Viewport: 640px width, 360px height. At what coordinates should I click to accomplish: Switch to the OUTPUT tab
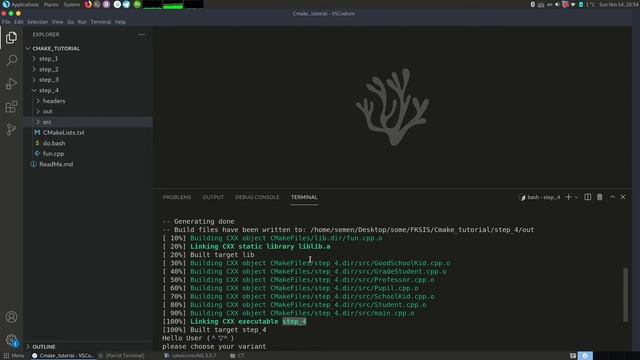click(213, 197)
